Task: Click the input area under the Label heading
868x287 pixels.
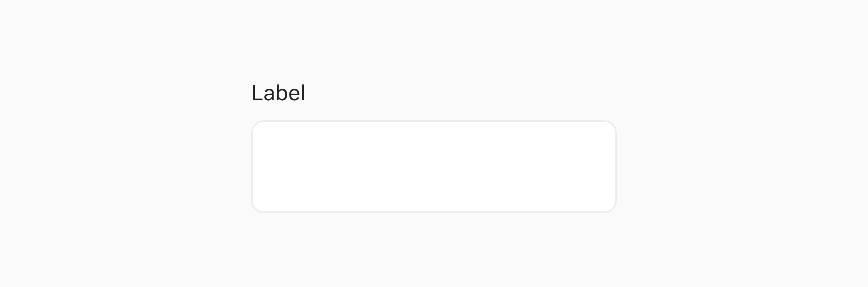Action: click(x=434, y=166)
